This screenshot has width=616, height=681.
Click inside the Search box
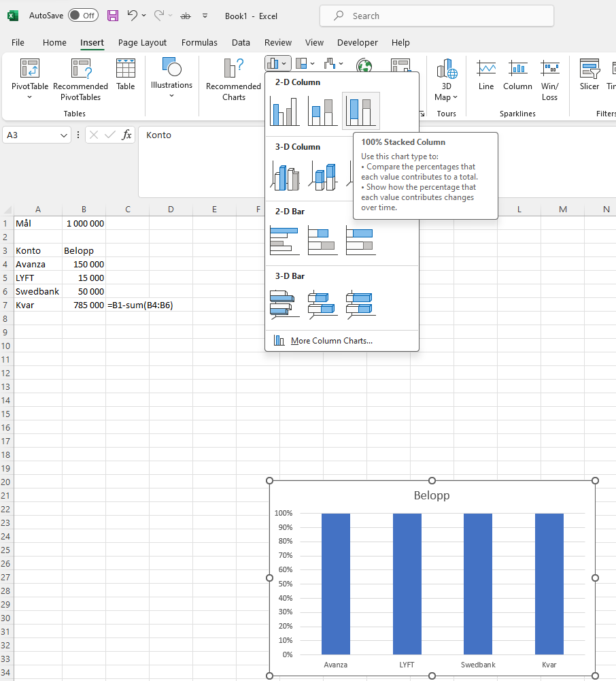[x=437, y=16]
